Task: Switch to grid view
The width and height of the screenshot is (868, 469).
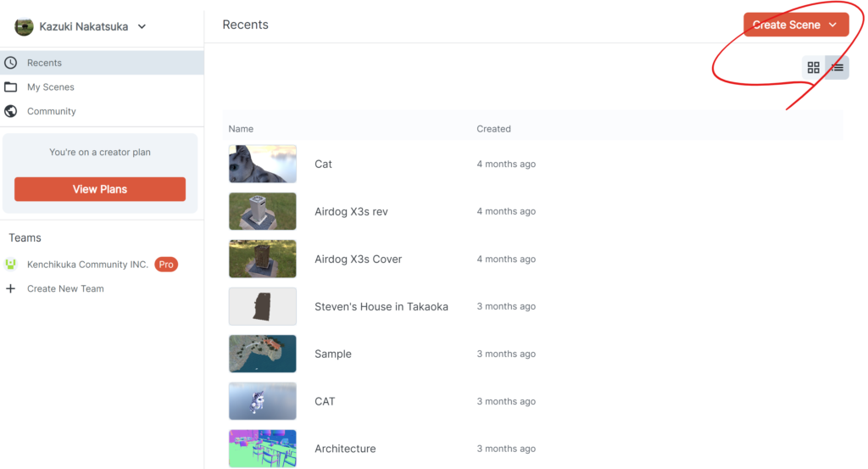Action: click(813, 68)
